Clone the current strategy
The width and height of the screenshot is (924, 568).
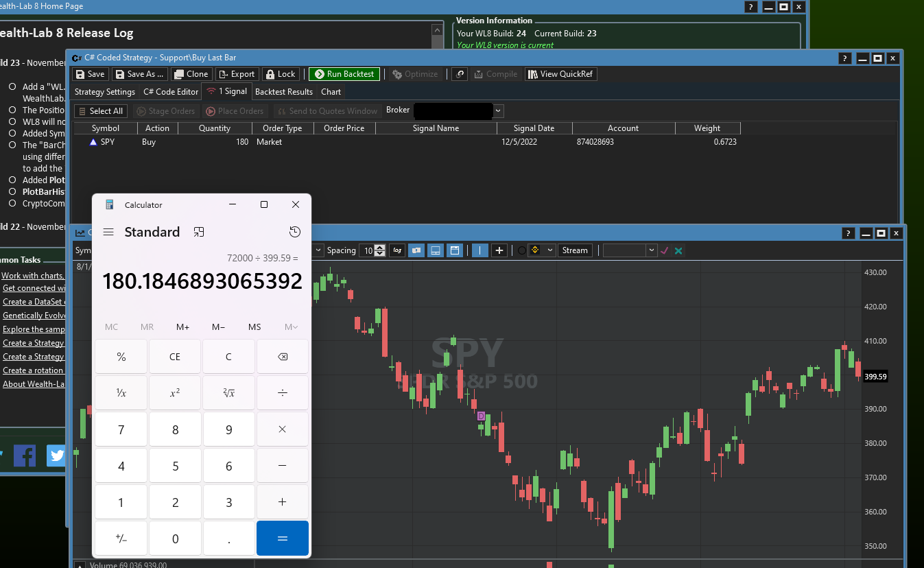(191, 74)
